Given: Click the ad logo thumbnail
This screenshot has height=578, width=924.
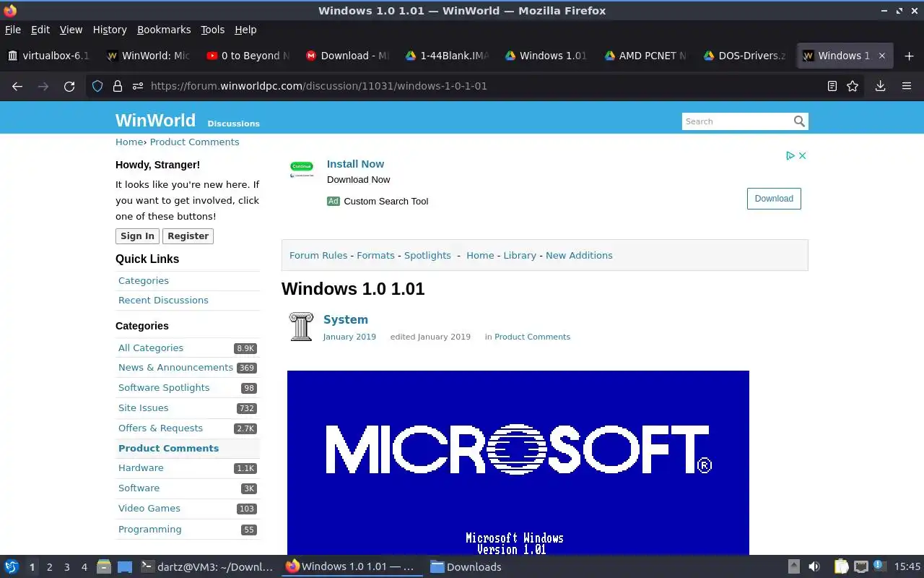Looking at the screenshot, I should point(302,169).
